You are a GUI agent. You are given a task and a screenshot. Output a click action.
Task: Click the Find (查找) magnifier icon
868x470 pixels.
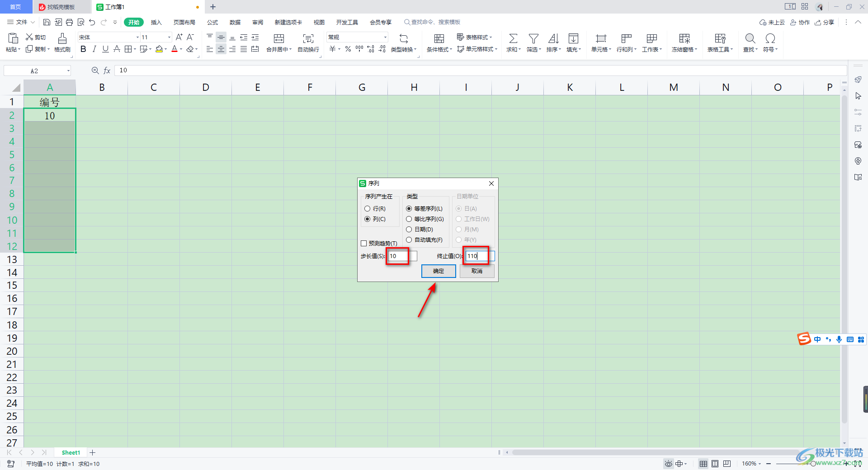[x=750, y=38]
